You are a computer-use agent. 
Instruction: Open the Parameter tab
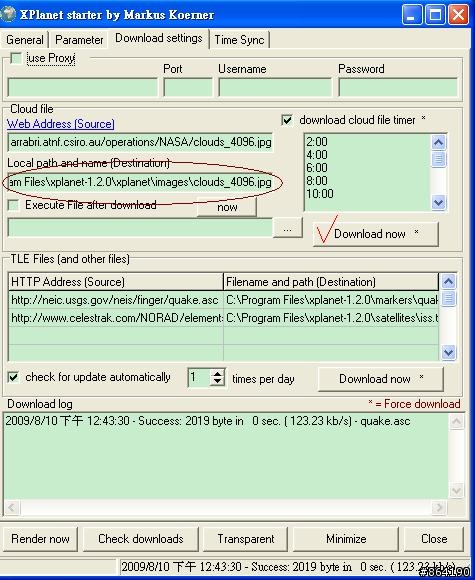[x=79, y=40]
